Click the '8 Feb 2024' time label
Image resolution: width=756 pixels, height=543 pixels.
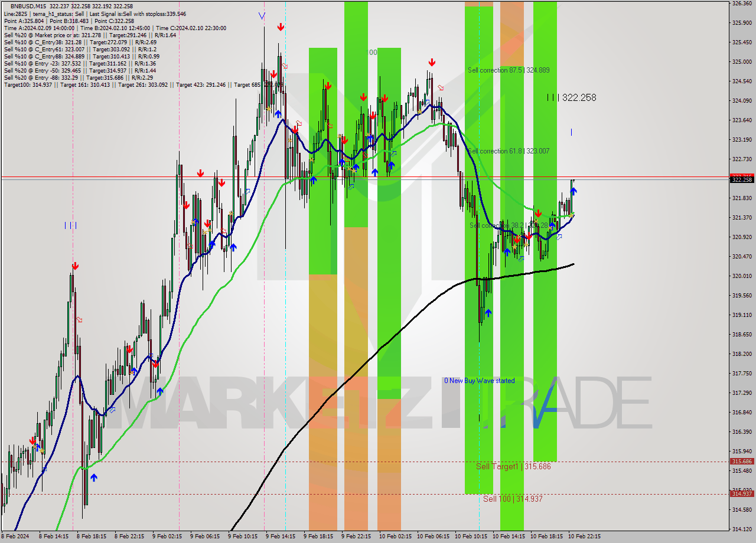tap(15, 537)
